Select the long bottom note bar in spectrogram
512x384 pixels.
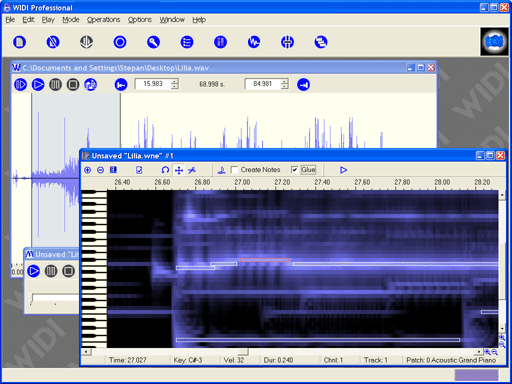point(318,340)
